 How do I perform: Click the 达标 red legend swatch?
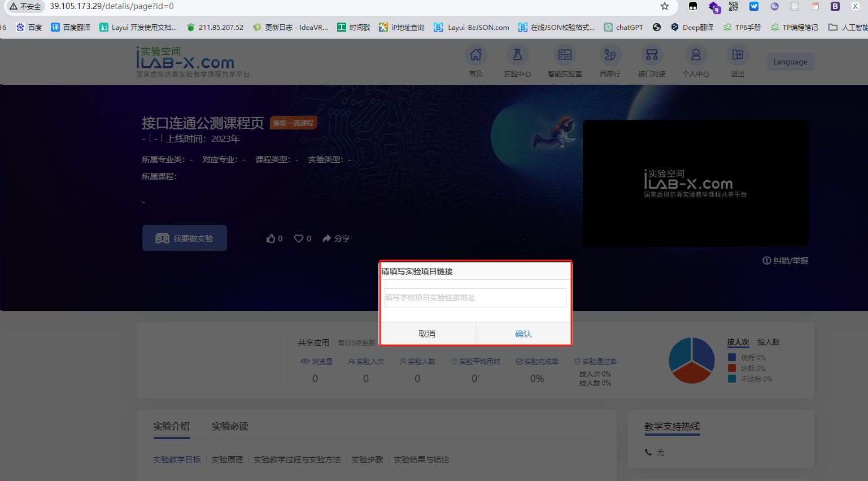pyautogui.click(x=732, y=368)
